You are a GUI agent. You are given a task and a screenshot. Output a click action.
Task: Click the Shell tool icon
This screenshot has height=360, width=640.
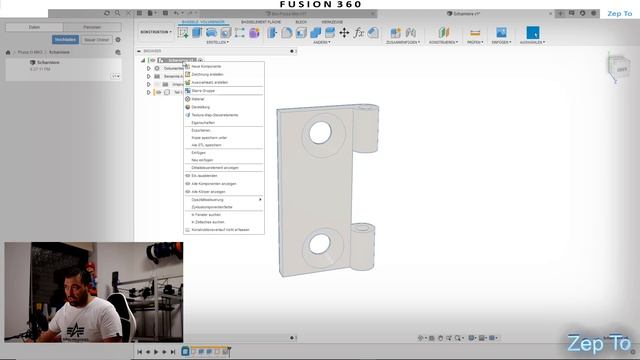[x=301, y=33]
